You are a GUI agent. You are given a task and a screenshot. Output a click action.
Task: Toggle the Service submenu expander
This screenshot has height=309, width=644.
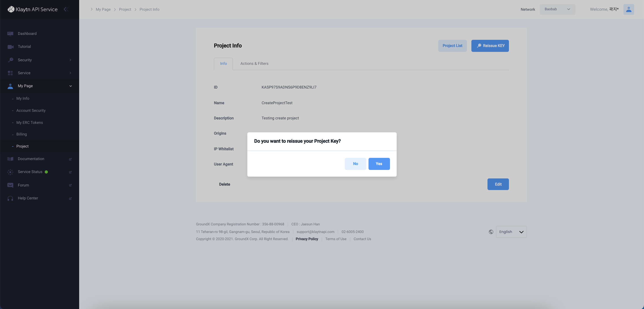tap(71, 73)
